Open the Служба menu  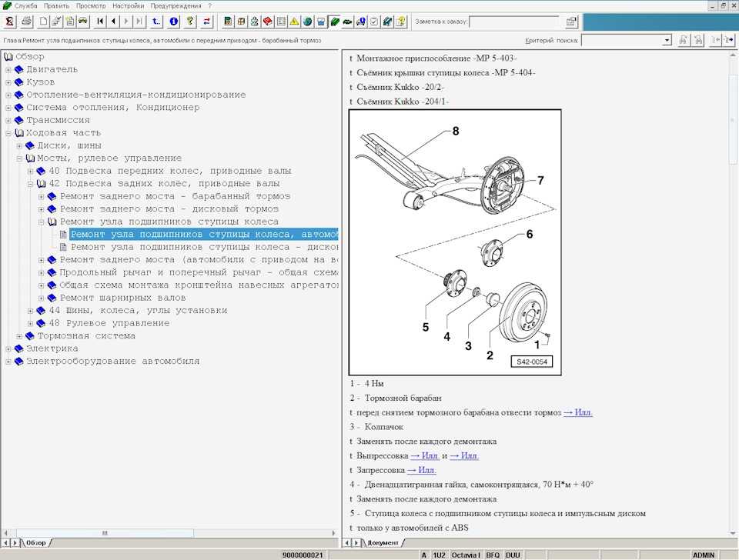point(25,5)
